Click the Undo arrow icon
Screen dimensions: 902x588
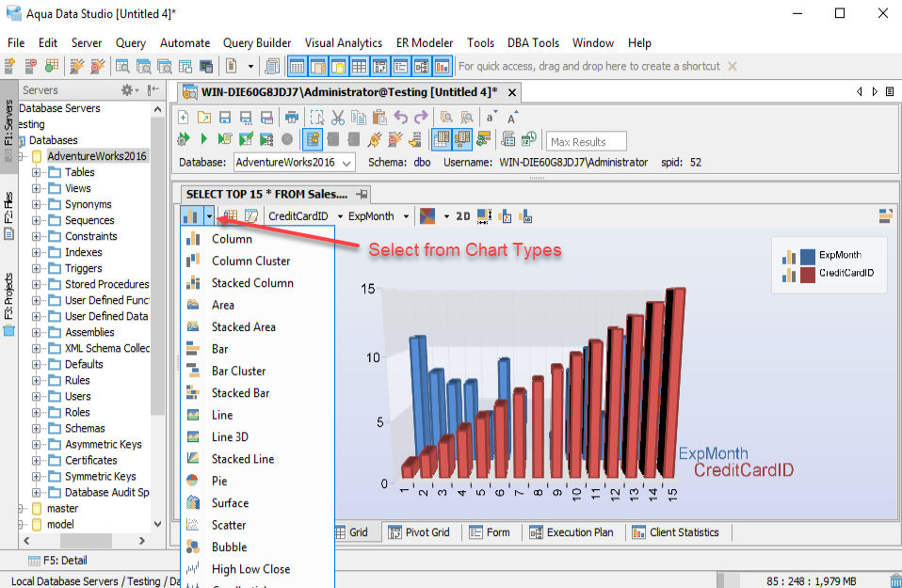point(400,118)
